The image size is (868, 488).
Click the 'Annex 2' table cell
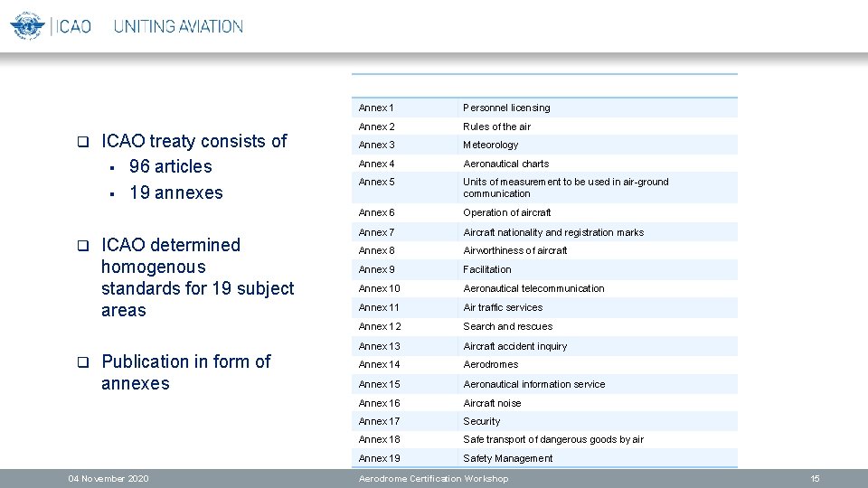[405, 127]
